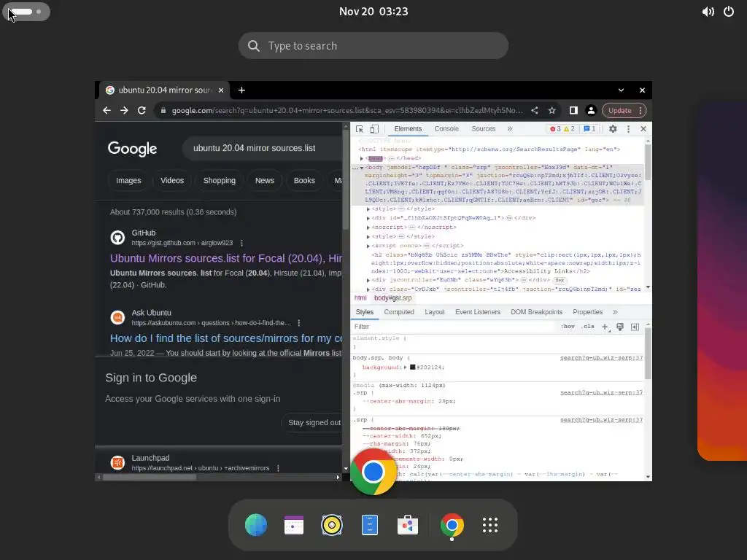Click the Filter field in the Styles pane
Screen dimensions: 747x560
[x=452, y=326]
